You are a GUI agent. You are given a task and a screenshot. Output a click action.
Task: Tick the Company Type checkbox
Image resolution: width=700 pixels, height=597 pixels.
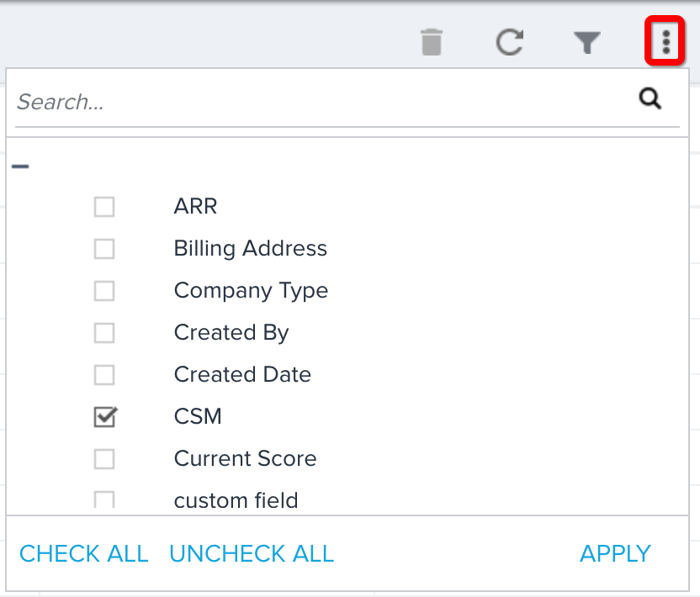104,291
